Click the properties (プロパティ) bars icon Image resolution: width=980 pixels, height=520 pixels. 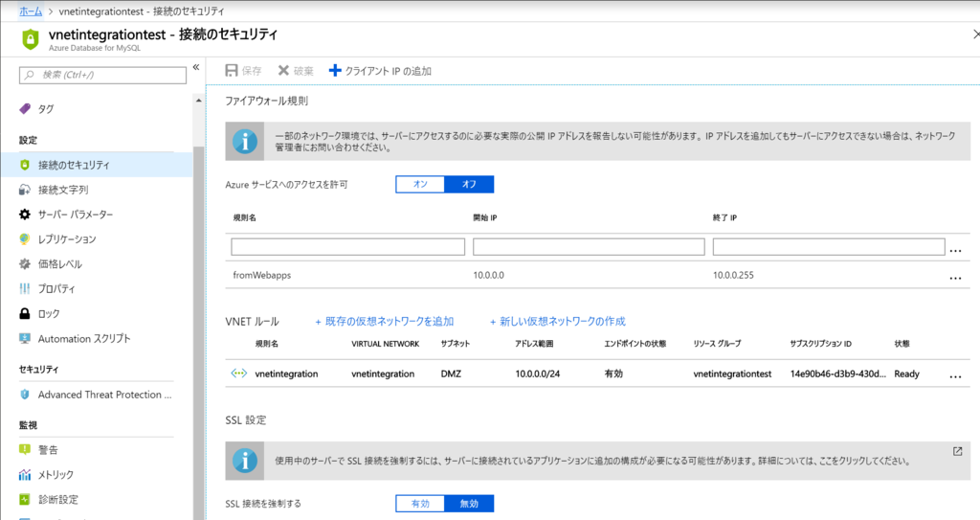tap(25, 288)
